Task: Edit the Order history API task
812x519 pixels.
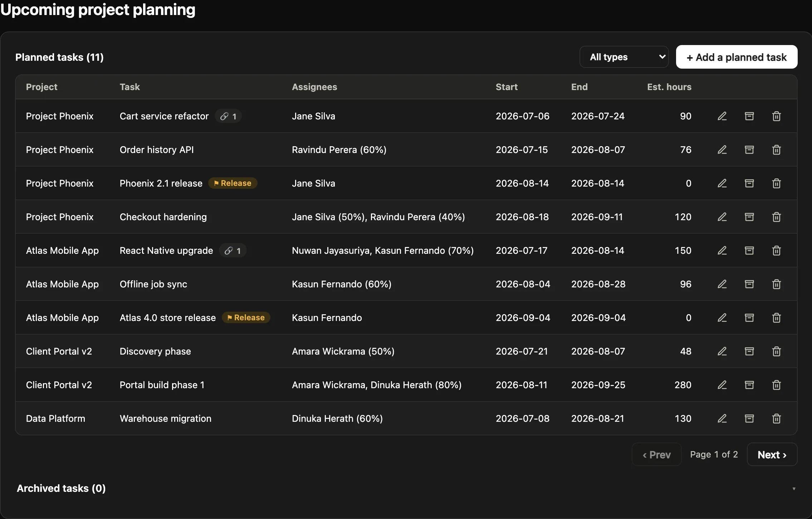Action: (722, 150)
